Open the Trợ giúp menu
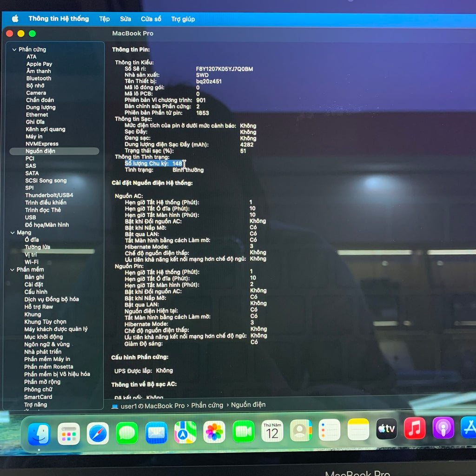Image resolution: width=476 pixels, height=476 pixels. click(x=183, y=19)
